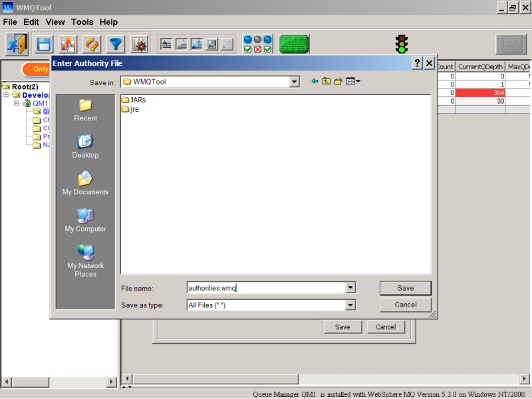The width and height of the screenshot is (532, 399).
Task: Create a new folder in dialog
Action: click(x=338, y=81)
